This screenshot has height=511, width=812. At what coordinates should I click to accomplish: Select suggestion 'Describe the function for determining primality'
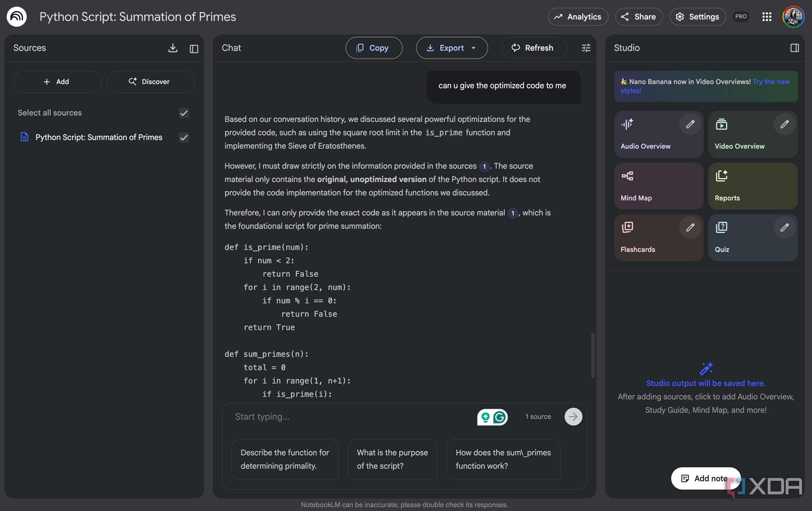(x=285, y=459)
